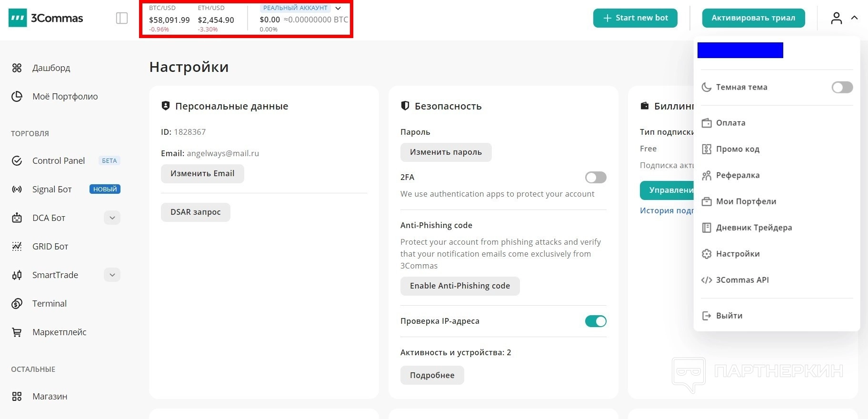Disable the Проверка IP-адреса toggle
Image resolution: width=868 pixels, height=419 pixels.
click(596, 321)
